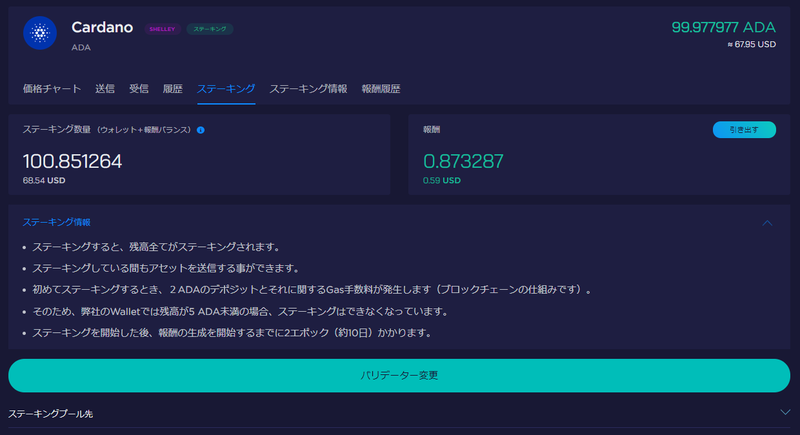Collapse the ステーキング情報 section chevron

pos(767,223)
